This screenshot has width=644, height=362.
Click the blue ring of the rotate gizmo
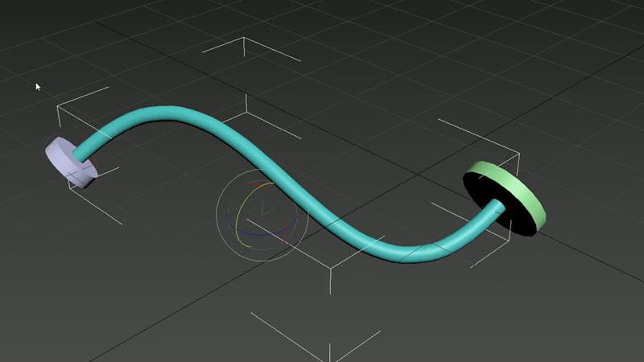[263, 234]
